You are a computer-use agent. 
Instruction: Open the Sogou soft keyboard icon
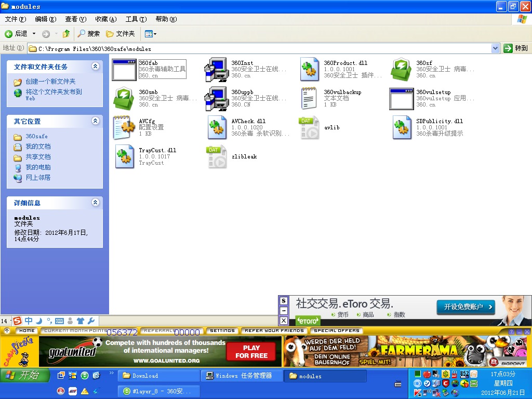pos(59,321)
